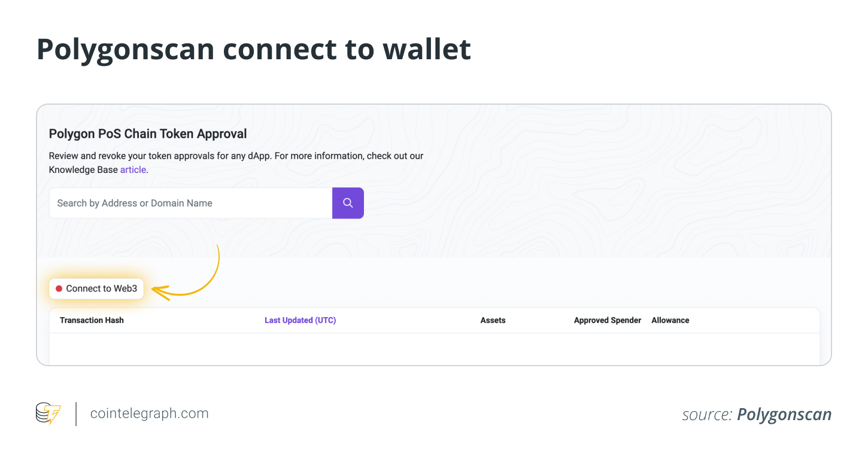Screen dimensions: 868x462
Task: Click the Allowance column header
Action: tap(670, 320)
